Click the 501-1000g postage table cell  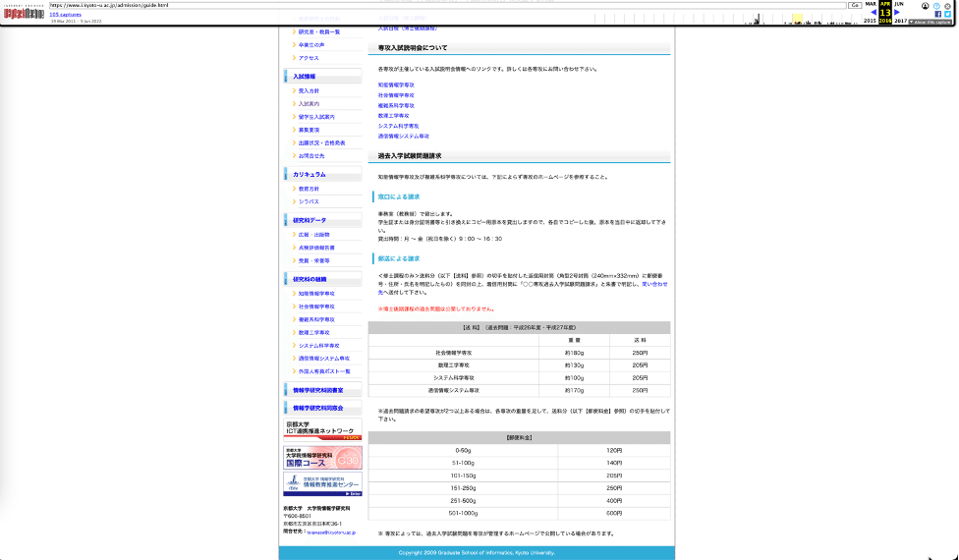463,513
